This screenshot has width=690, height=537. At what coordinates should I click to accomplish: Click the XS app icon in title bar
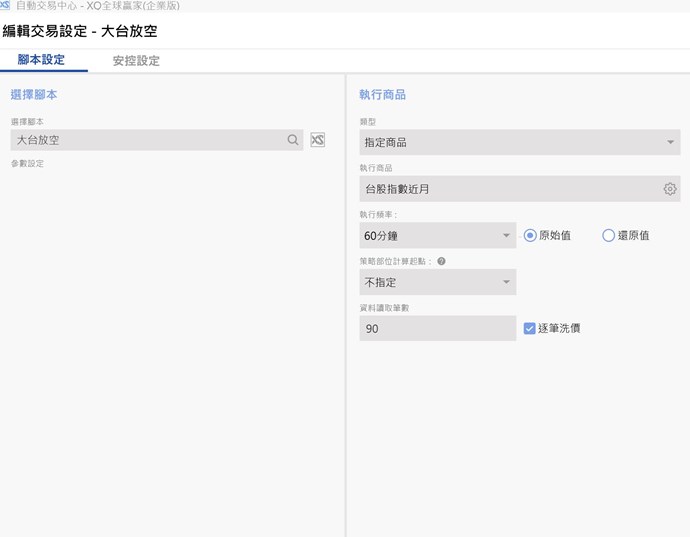coord(6,6)
